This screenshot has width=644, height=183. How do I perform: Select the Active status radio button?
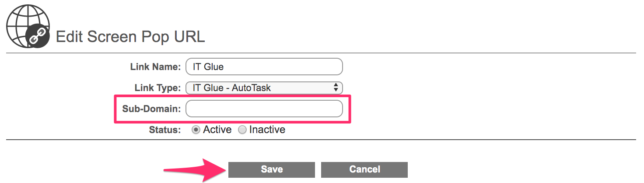point(196,130)
